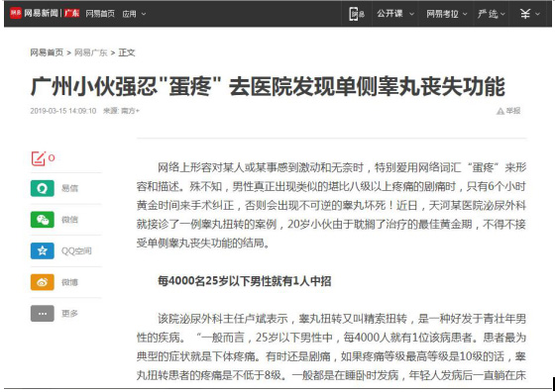Click the 微信 share label
555x392 pixels.
tap(69, 220)
